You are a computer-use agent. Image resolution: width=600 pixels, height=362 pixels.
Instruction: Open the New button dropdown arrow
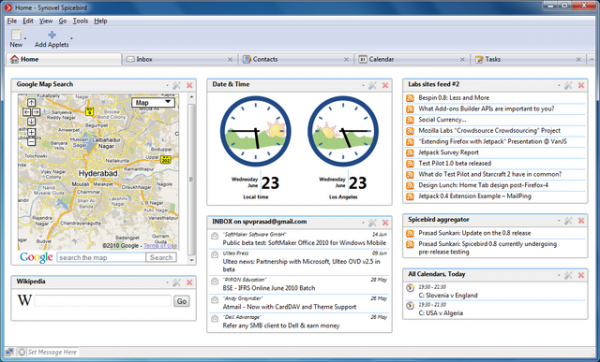25,38
